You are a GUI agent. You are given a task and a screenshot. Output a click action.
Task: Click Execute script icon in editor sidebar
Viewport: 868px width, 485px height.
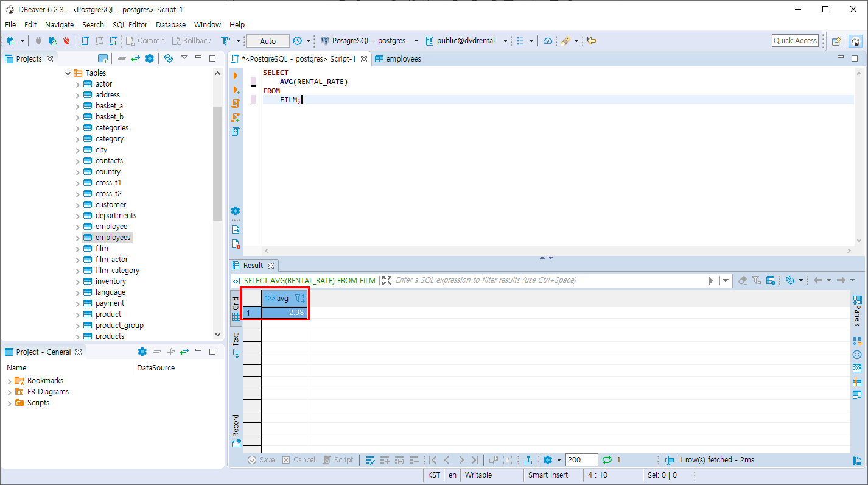pyautogui.click(x=236, y=104)
